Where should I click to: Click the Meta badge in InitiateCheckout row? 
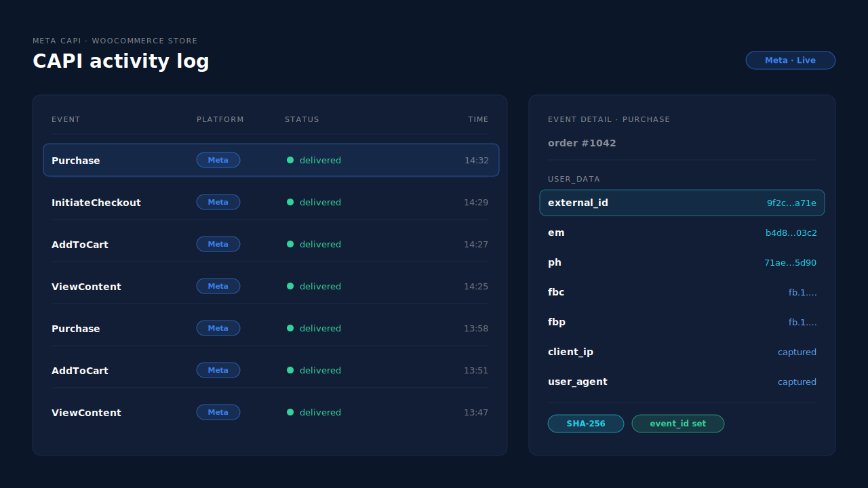click(x=218, y=202)
